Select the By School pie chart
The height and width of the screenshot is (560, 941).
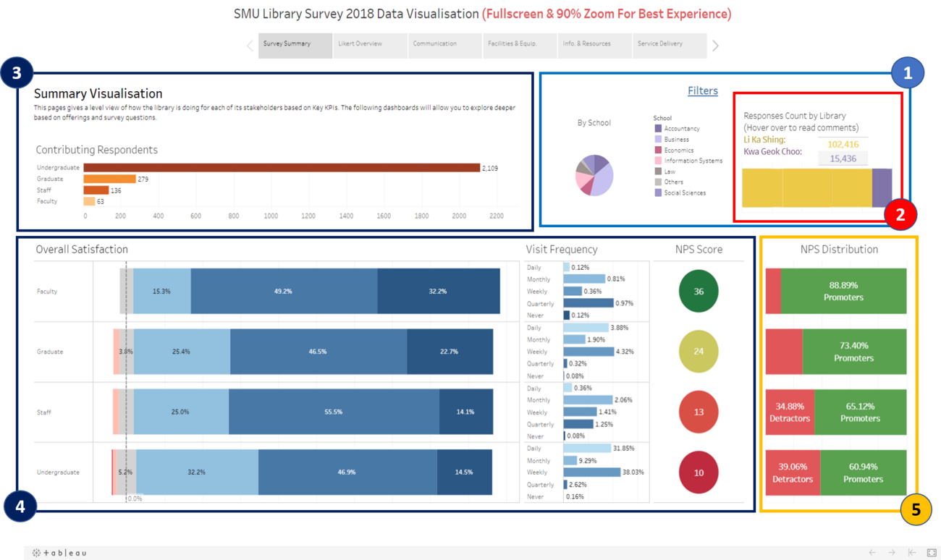coord(595,175)
